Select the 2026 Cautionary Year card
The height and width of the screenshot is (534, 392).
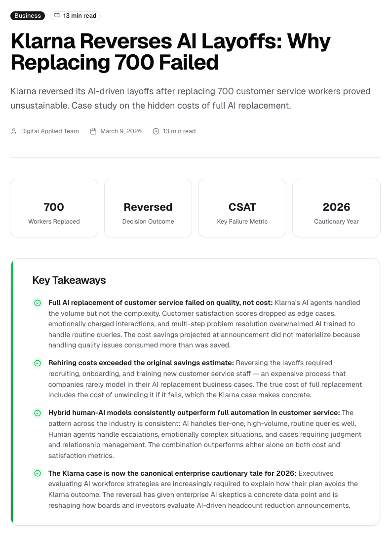(337, 208)
